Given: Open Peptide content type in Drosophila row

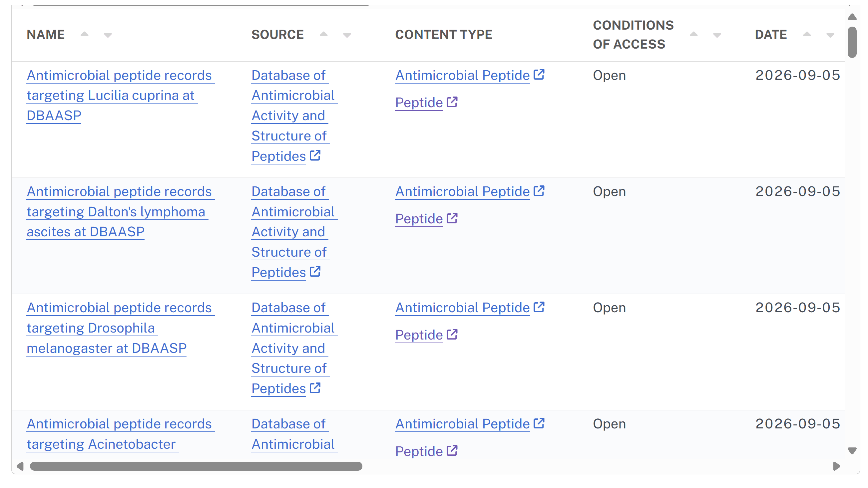Looking at the screenshot, I should pos(426,335).
